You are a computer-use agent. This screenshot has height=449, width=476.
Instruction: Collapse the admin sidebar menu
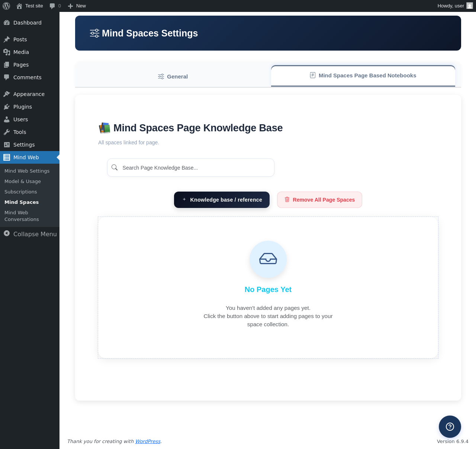pyautogui.click(x=30, y=234)
